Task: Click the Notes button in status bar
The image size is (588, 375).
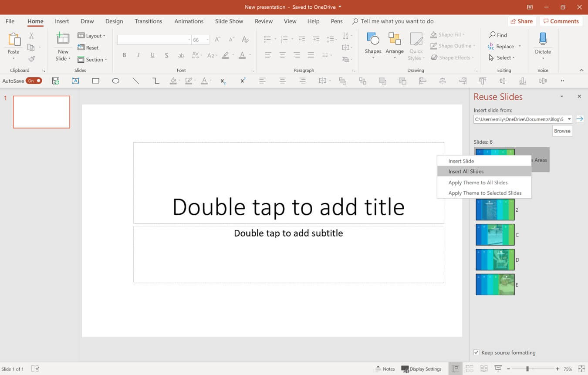Action: (x=385, y=369)
